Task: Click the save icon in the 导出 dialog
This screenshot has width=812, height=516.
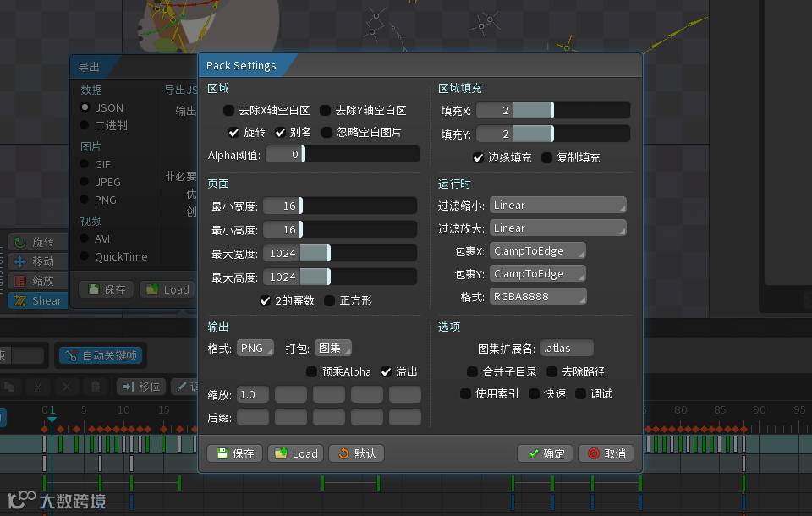Action: (x=94, y=289)
